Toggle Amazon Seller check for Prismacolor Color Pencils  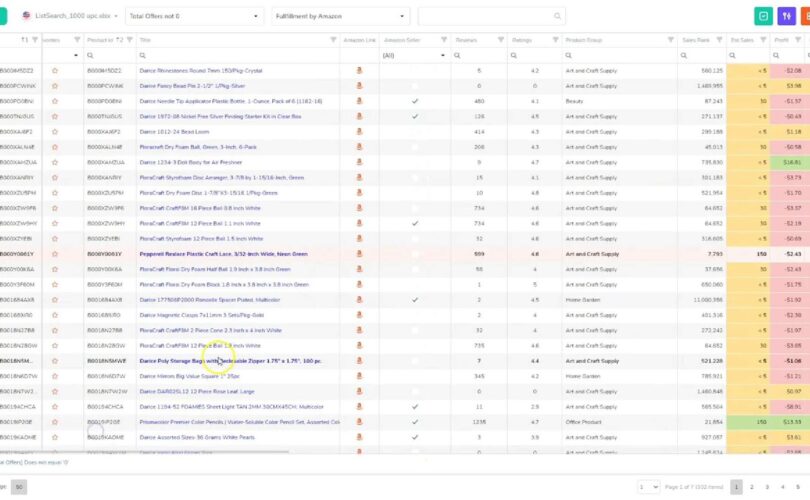415,421
